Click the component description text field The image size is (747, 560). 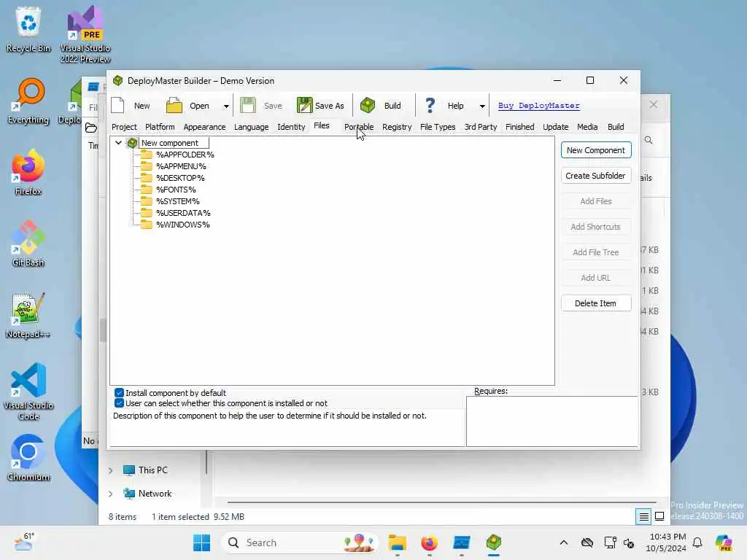coord(287,427)
